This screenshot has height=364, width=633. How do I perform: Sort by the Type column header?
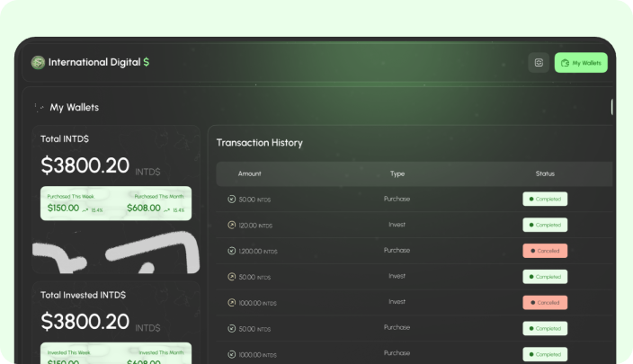pyautogui.click(x=397, y=173)
